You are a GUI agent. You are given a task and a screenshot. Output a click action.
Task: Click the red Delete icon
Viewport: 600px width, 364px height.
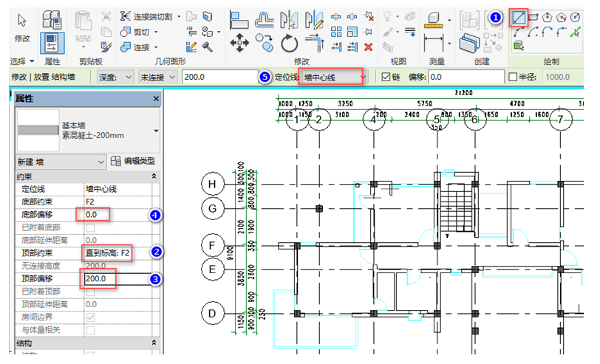[368, 47]
